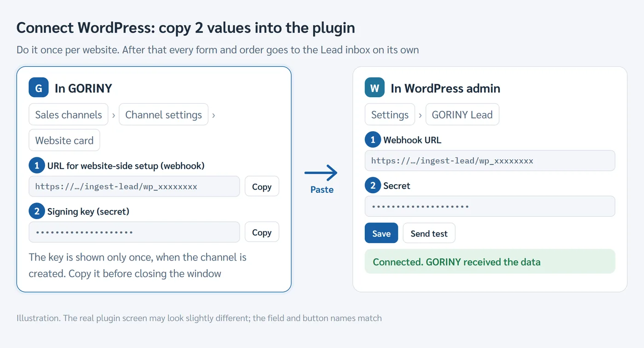Click the "Secret" field label
The height and width of the screenshot is (348, 644).
click(397, 186)
